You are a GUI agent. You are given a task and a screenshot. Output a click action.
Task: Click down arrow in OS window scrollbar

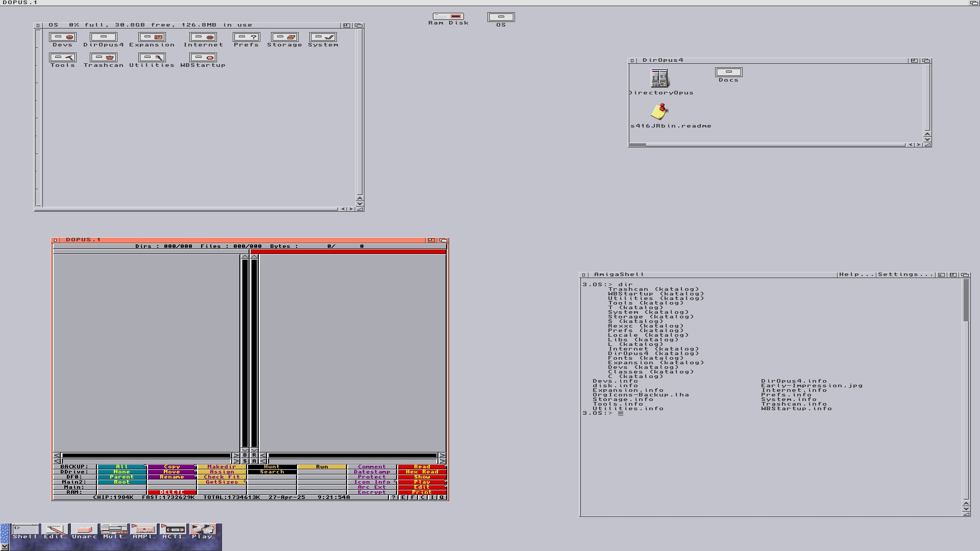point(359,204)
